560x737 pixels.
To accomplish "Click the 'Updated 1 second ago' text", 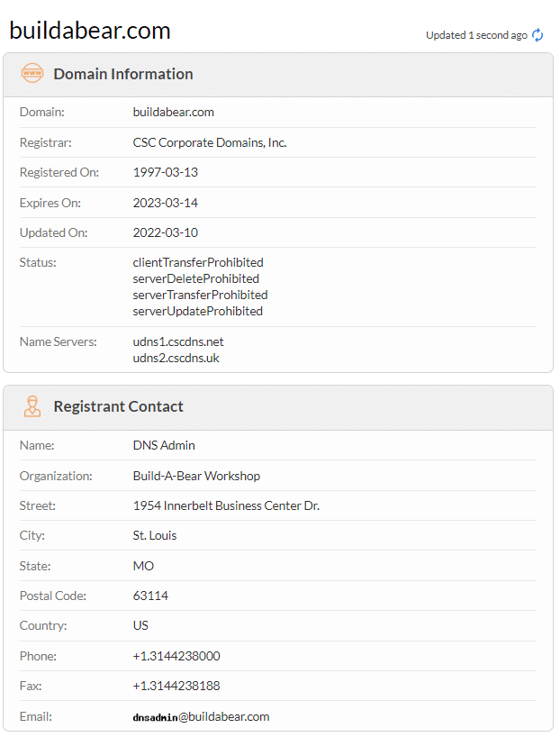I will [476, 35].
